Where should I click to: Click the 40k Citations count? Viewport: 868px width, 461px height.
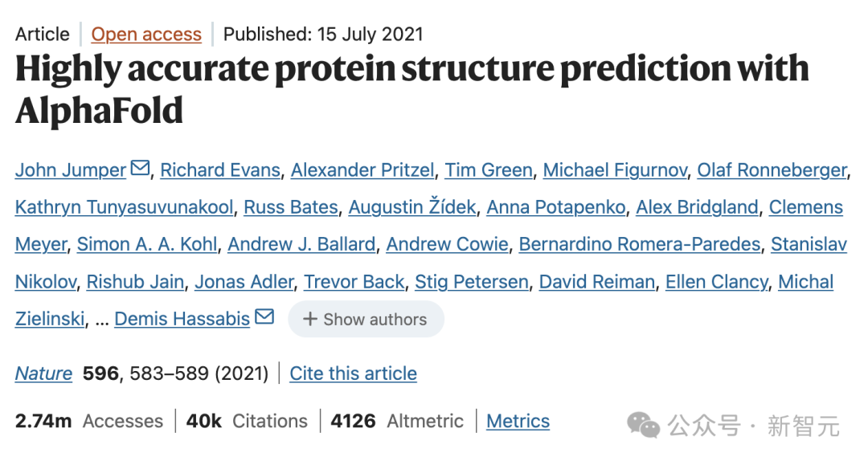247,421
